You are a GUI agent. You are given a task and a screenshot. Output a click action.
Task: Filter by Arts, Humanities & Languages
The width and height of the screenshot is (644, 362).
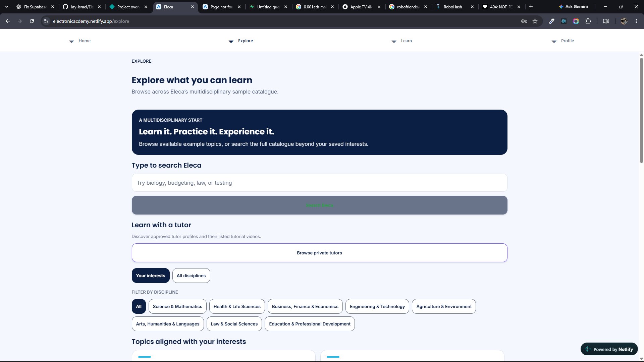point(168,324)
